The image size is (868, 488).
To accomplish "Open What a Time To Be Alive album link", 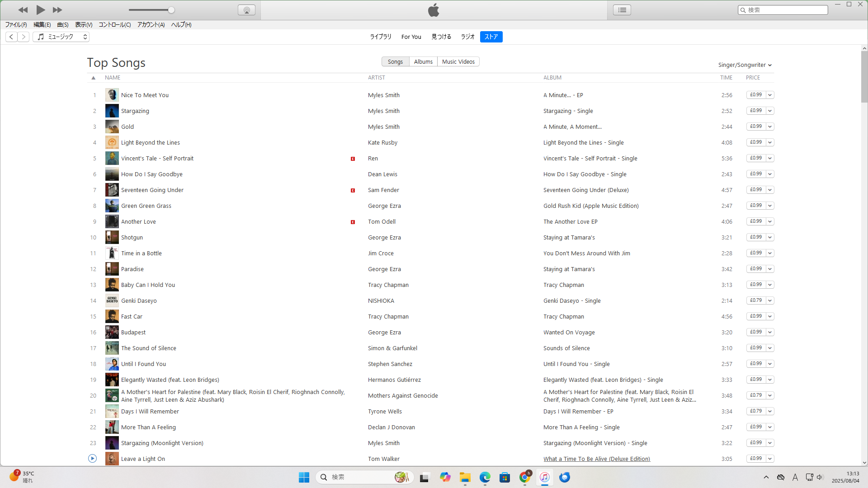I will pyautogui.click(x=597, y=459).
